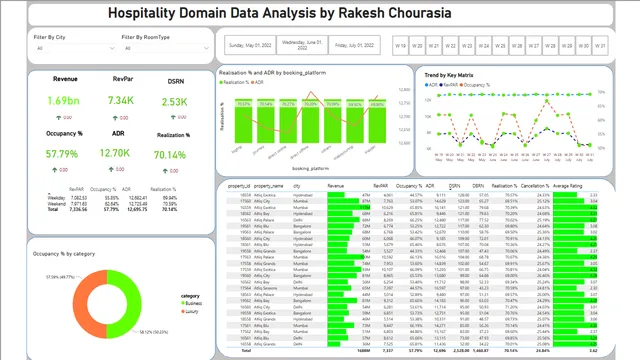The image size is (640, 360).
Task: Click the trend arrow under ADR KPI
Action: click(x=111, y=169)
